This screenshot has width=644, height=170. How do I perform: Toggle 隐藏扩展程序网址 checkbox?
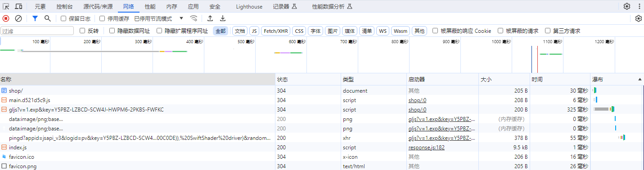click(x=159, y=31)
